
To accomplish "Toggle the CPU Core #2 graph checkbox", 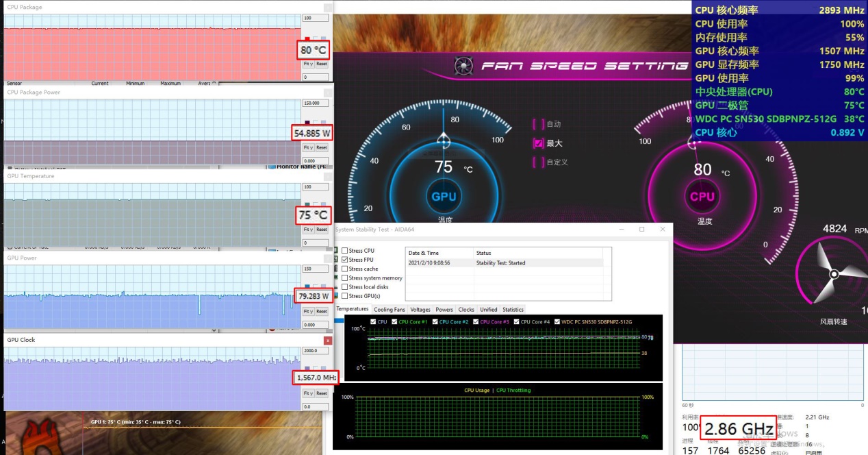I will pyautogui.click(x=435, y=321).
